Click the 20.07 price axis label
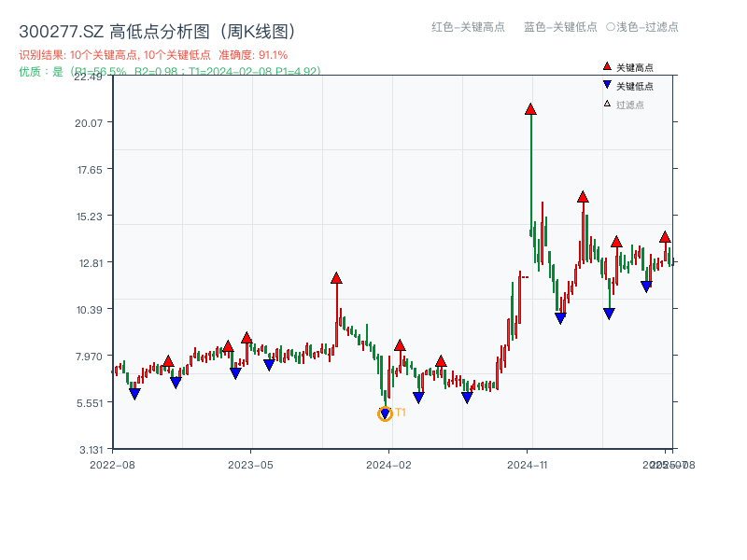Image resolution: width=747 pixels, height=560 pixels. 89,123
